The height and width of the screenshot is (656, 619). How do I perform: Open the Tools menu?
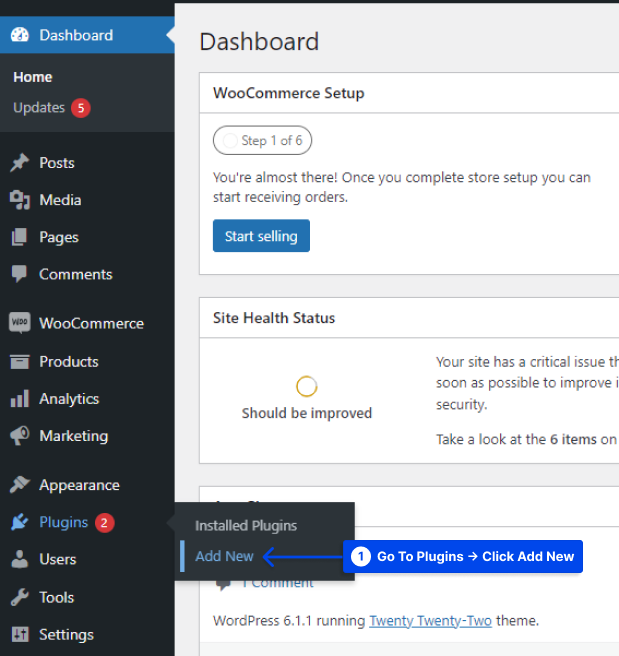(x=56, y=597)
